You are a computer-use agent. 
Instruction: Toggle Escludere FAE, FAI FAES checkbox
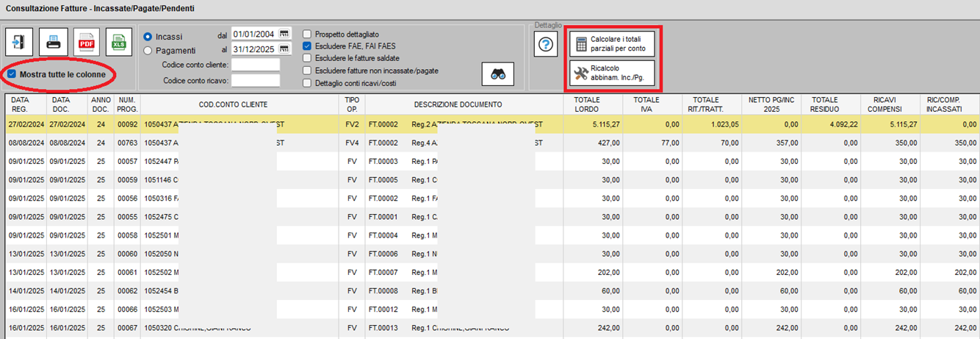tap(308, 46)
